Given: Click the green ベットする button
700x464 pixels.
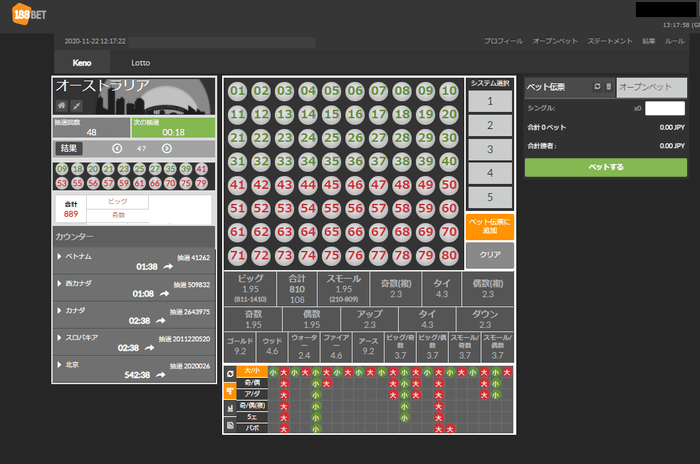Looking at the screenshot, I should click(x=606, y=167).
